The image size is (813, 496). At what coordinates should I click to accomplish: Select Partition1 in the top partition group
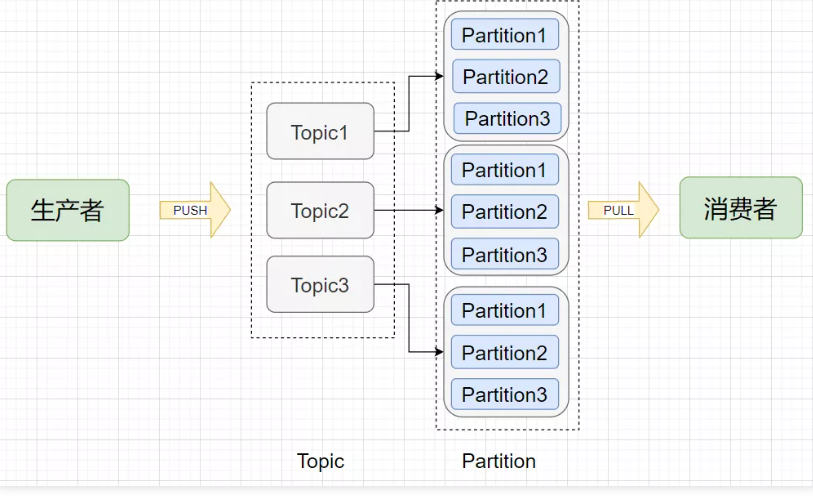click(x=505, y=35)
